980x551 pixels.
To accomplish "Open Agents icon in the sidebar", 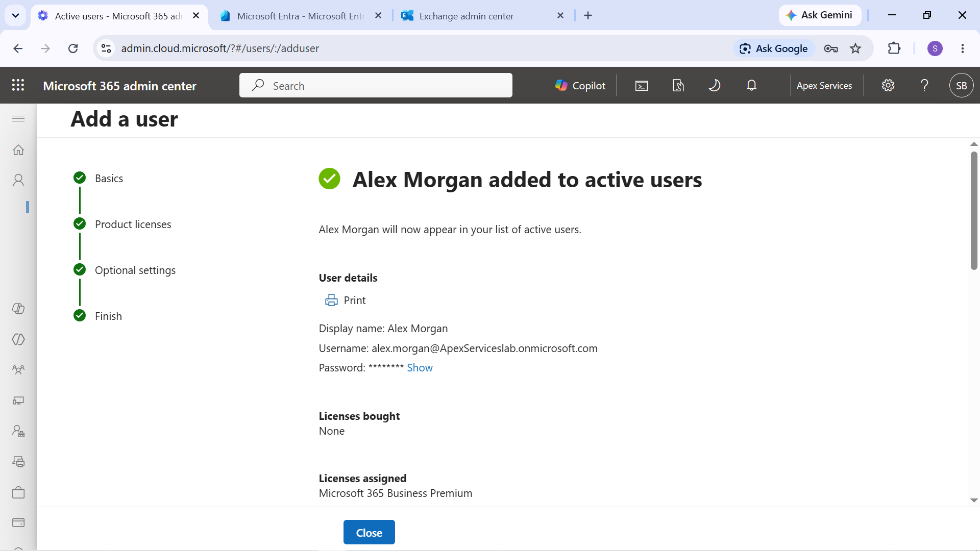I will click(x=18, y=339).
